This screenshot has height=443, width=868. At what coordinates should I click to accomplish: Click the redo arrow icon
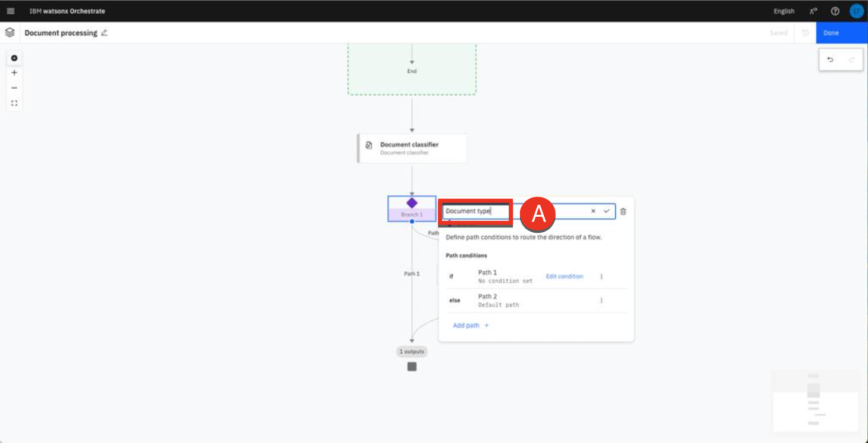[x=851, y=60]
